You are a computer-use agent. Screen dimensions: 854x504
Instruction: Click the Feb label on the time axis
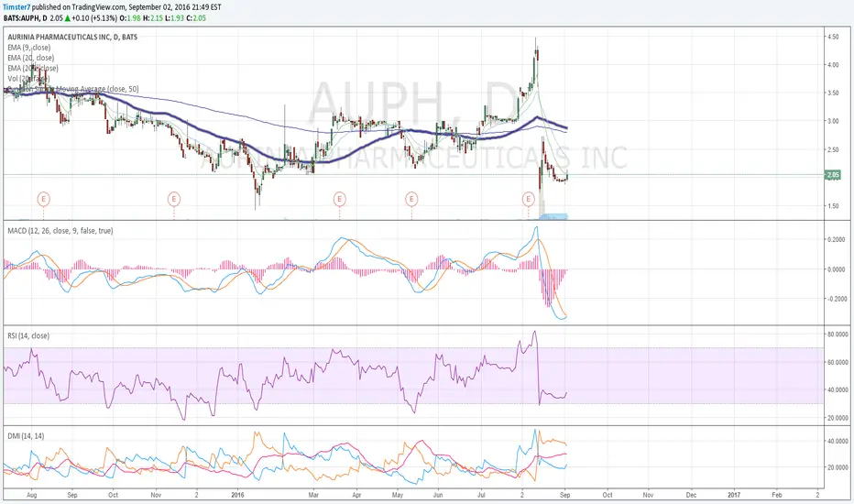[x=777, y=495]
